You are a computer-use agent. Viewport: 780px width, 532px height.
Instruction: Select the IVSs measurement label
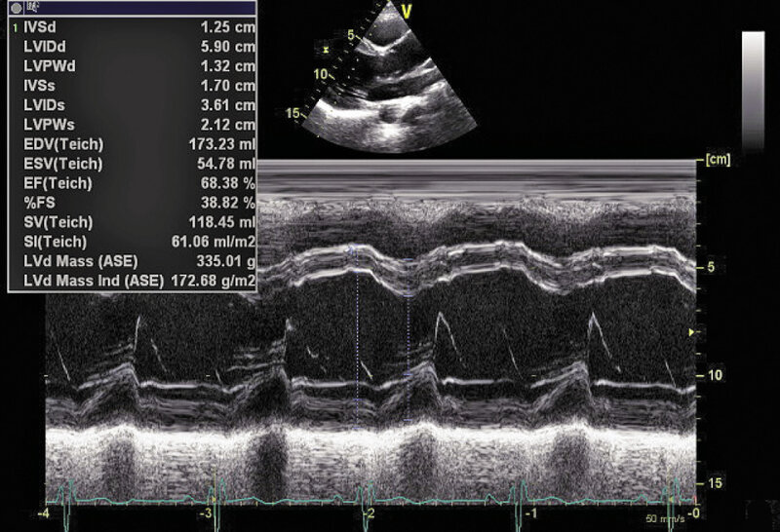(39, 86)
